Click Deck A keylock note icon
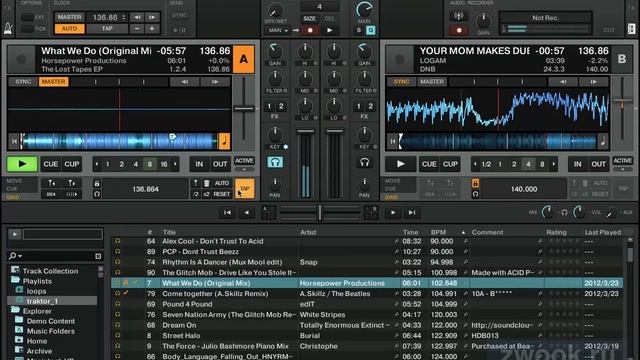The image size is (640, 360). pyautogui.click(x=224, y=141)
